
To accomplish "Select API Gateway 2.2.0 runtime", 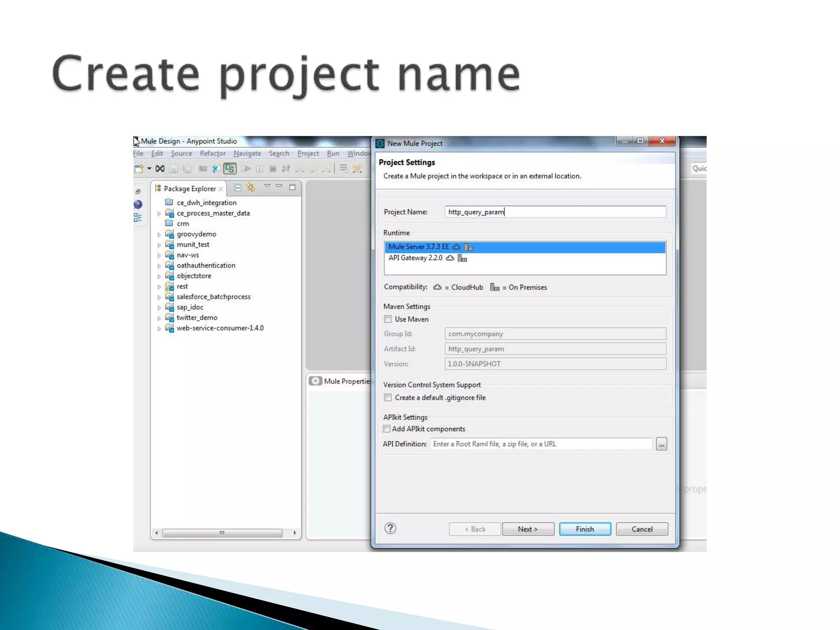I will click(x=415, y=258).
